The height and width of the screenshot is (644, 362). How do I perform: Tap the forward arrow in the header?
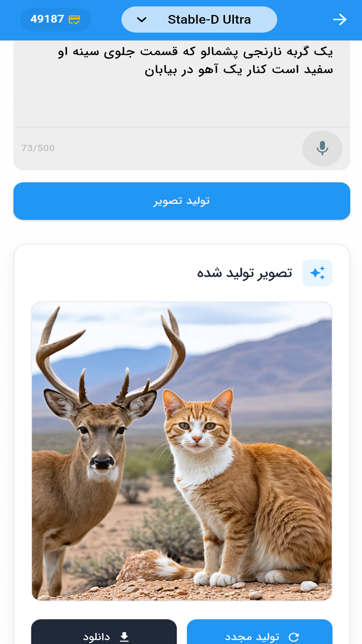[x=340, y=19]
